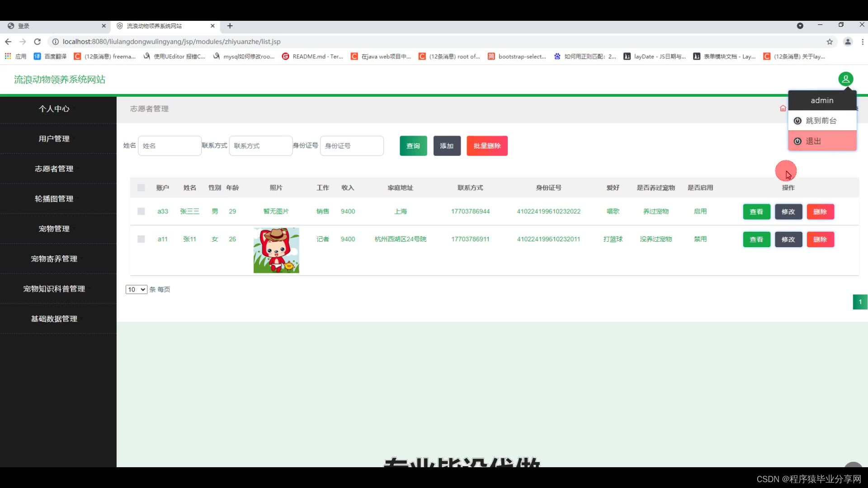Viewport: 868px width, 488px height.
Task: Click the home icon in breadcrumb
Action: [x=783, y=108]
